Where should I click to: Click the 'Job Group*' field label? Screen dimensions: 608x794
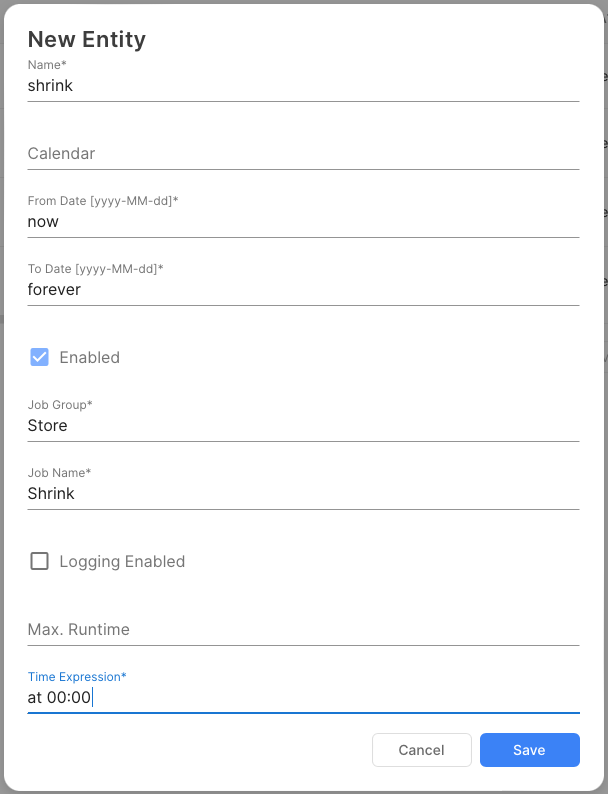(x=60, y=405)
